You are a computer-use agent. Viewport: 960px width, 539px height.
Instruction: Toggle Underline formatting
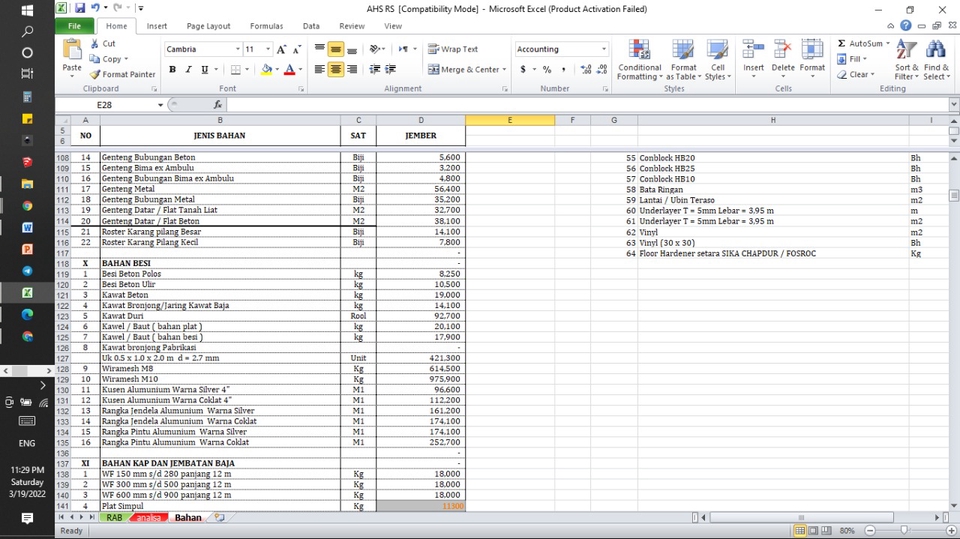[x=204, y=70]
